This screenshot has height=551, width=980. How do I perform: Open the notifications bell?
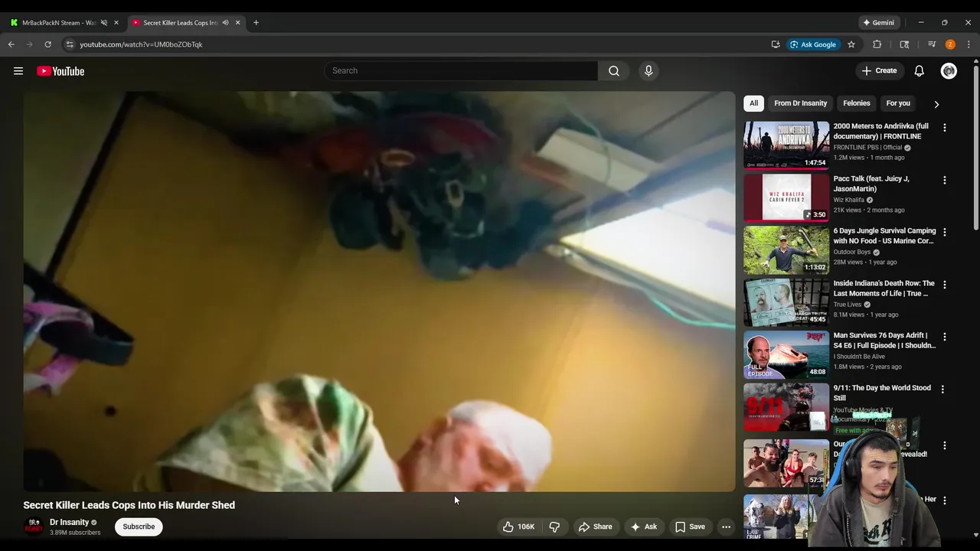point(919,71)
